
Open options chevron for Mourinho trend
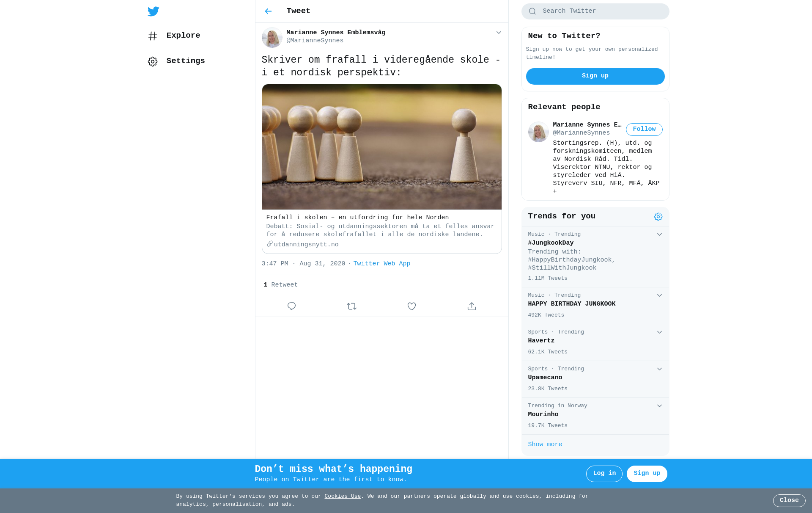(659, 406)
